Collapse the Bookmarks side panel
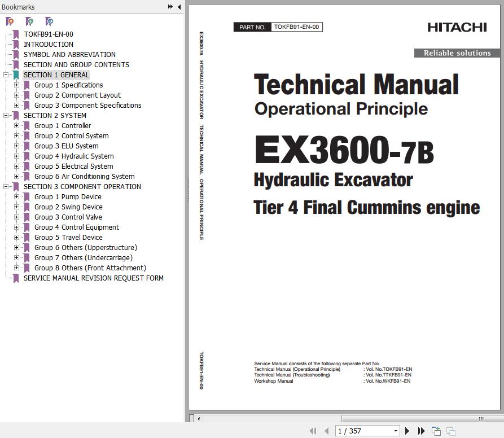 click(x=179, y=7)
